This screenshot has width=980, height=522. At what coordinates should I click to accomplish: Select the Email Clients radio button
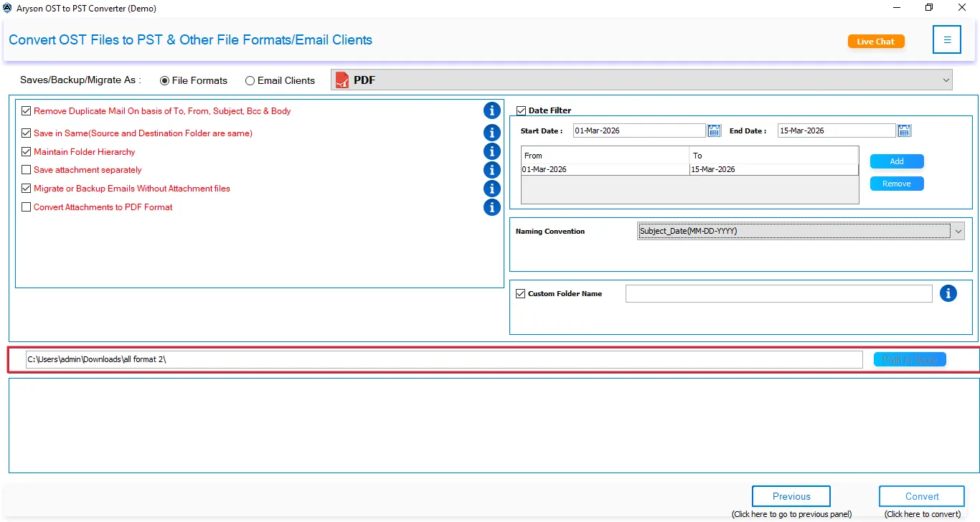tap(250, 80)
